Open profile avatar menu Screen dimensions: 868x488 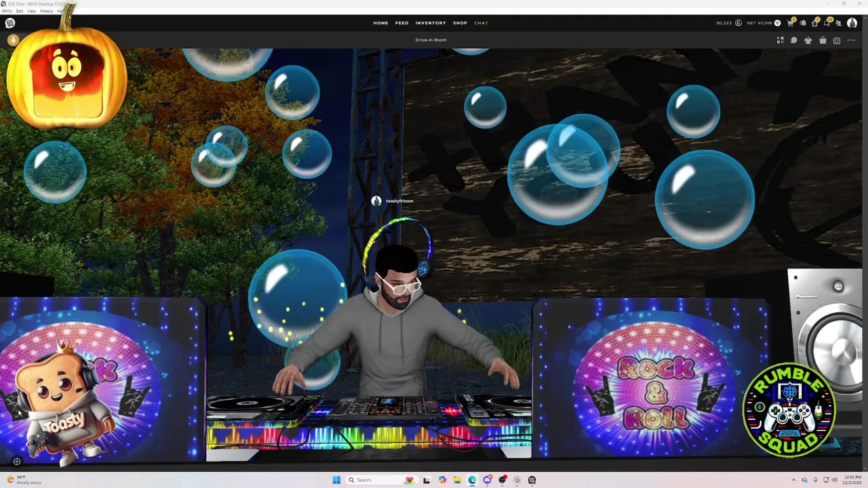point(852,23)
